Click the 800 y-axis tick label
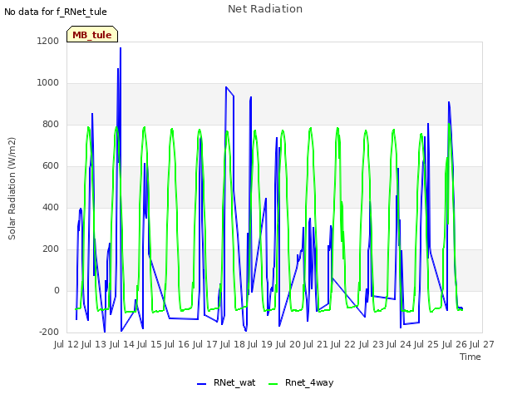 click(51, 124)
